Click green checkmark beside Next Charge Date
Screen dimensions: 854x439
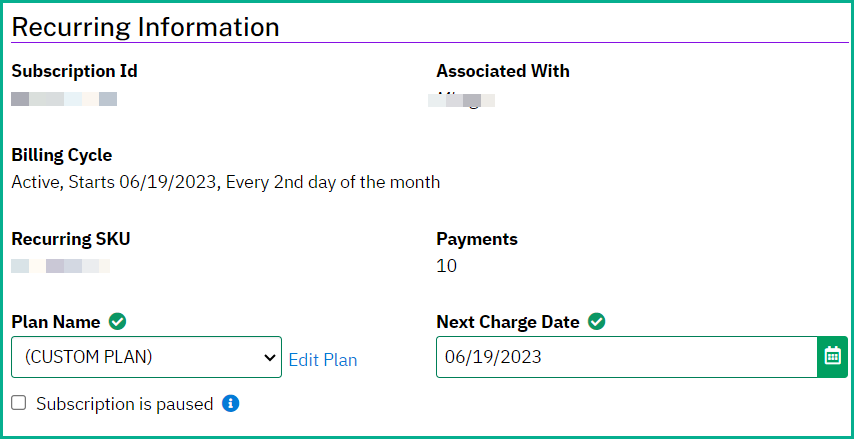click(596, 322)
